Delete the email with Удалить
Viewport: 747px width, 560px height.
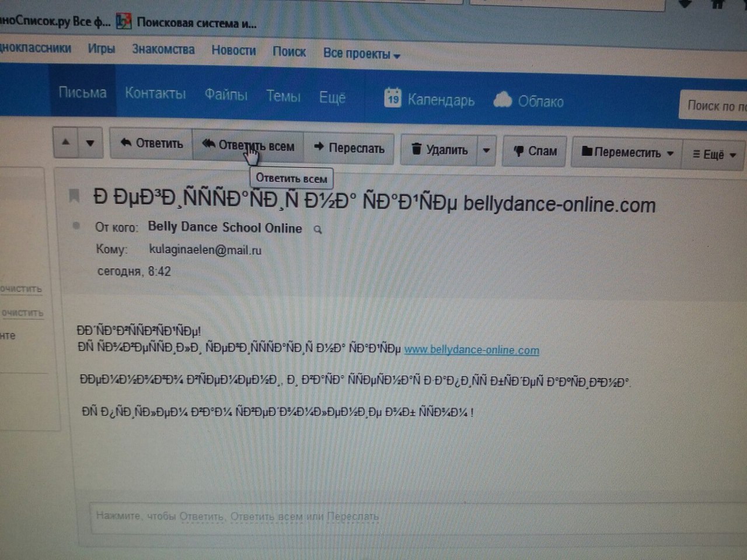click(439, 150)
